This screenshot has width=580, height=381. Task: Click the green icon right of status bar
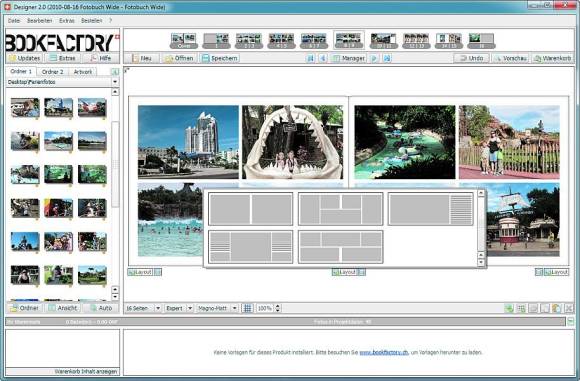click(x=570, y=321)
